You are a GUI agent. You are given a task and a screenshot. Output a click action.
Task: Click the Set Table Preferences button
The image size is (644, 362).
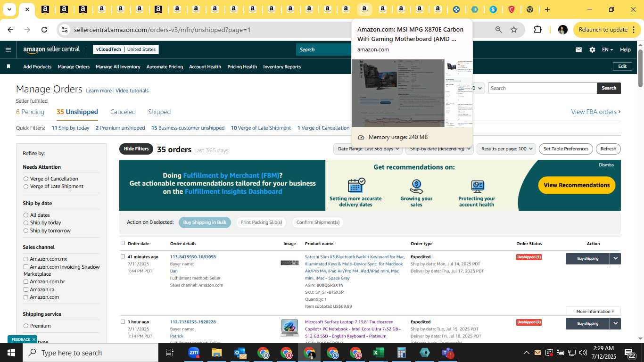566,149
